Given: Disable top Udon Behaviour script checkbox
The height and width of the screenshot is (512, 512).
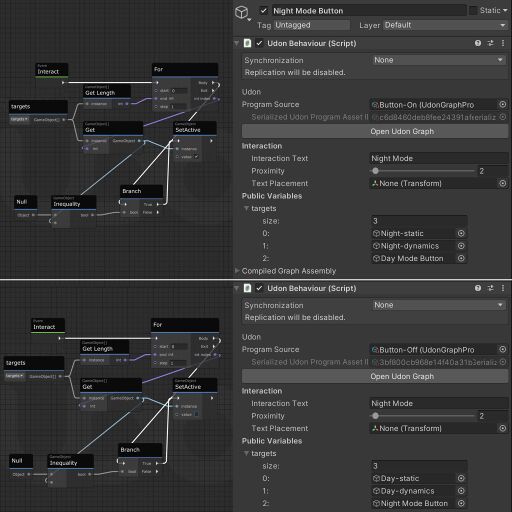Looking at the screenshot, I should [x=259, y=43].
